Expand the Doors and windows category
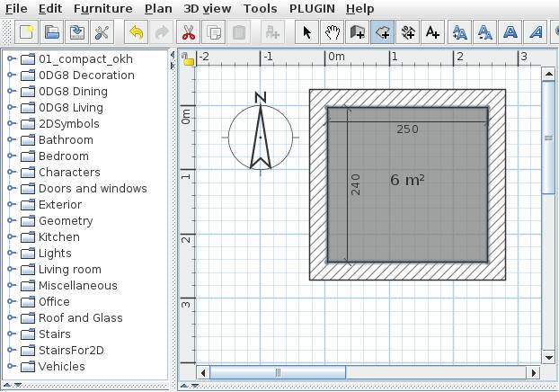The height and width of the screenshot is (392, 559). click(12, 188)
